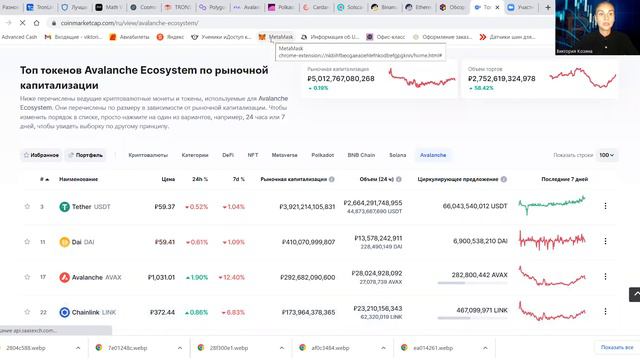The image size is (640, 360).
Task: Open the options menu for Avalanche row
Action: point(605,276)
